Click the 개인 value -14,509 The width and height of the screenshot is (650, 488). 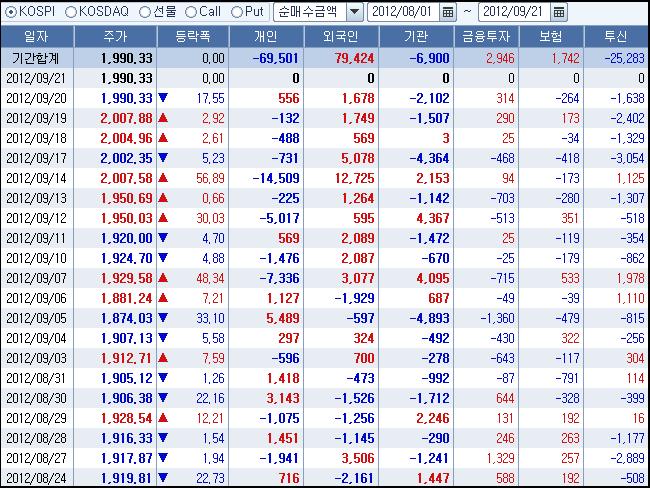pos(276,178)
